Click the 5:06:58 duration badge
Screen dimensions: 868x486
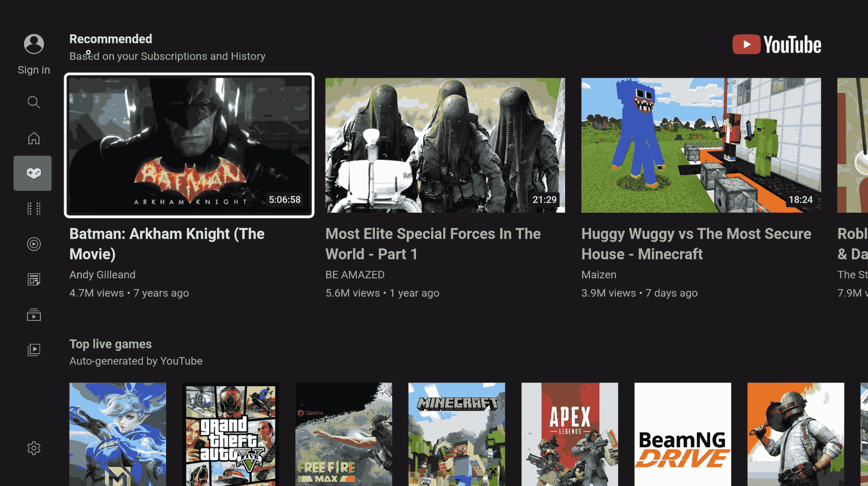click(x=285, y=200)
